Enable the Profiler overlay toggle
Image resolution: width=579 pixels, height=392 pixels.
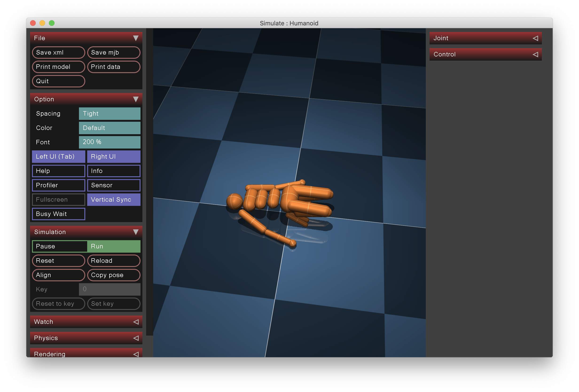[x=59, y=185]
